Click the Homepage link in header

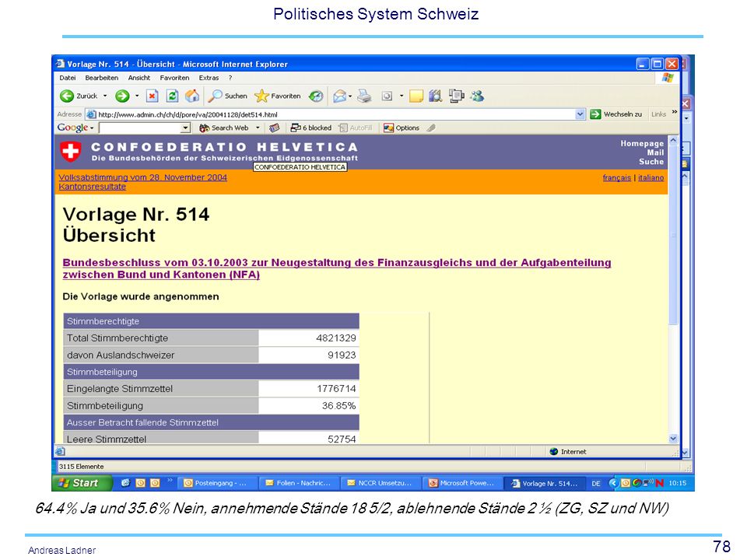click(642, 143)
